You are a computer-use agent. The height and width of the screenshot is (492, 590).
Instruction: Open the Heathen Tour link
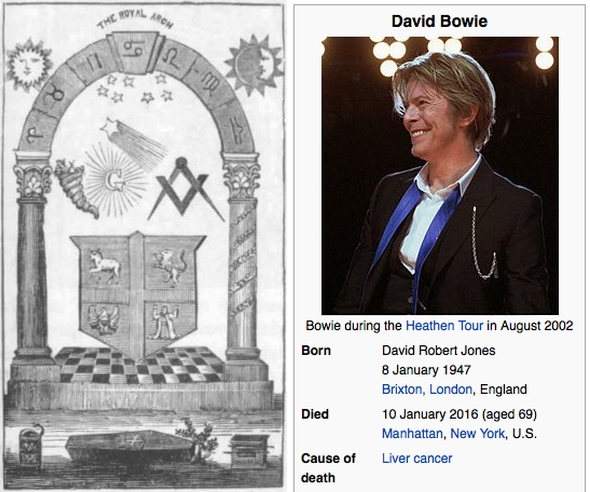click(444, 325)
